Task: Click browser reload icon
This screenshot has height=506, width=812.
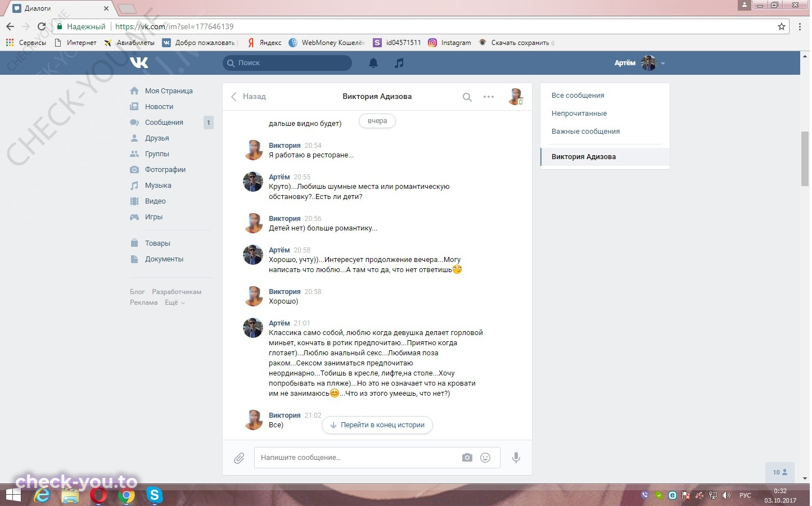Action: point(42,26)
